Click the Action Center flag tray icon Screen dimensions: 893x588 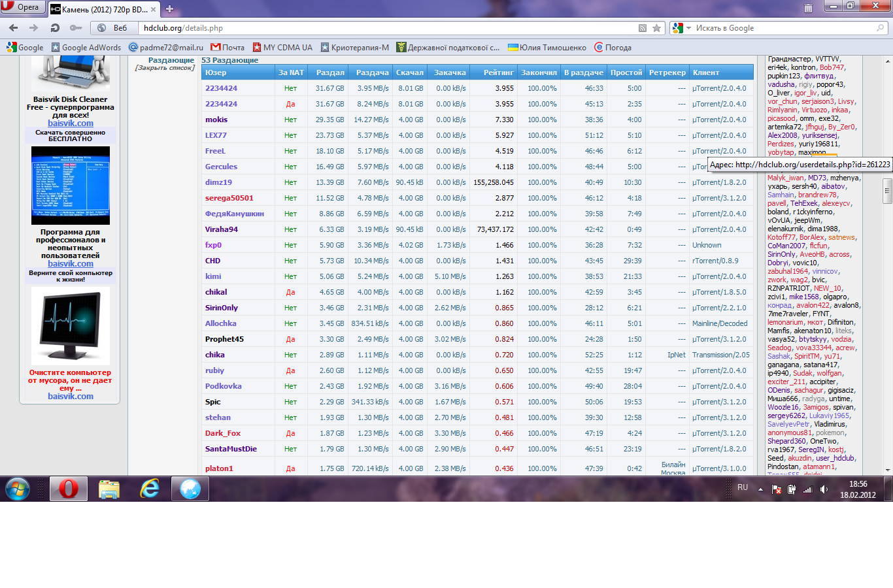777,489
